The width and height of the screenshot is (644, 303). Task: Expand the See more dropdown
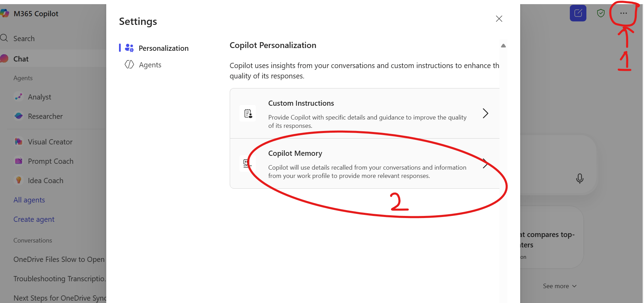click(x=559, y=286)
